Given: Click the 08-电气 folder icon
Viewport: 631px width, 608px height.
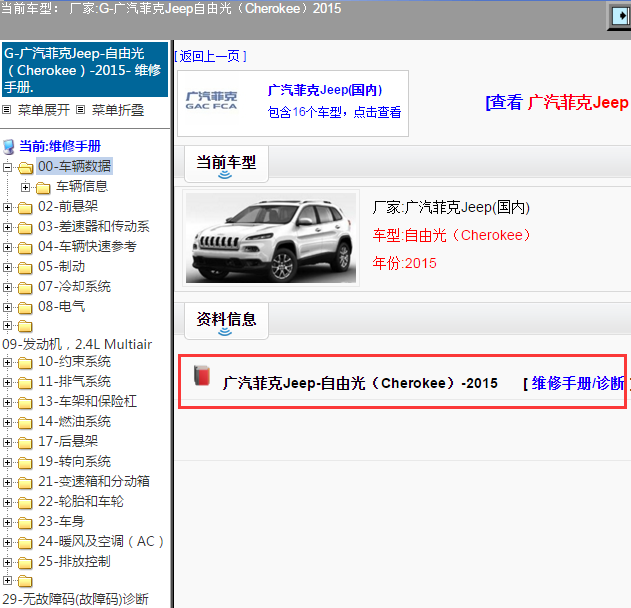Looking at the screenshot, I should point(25,307).
